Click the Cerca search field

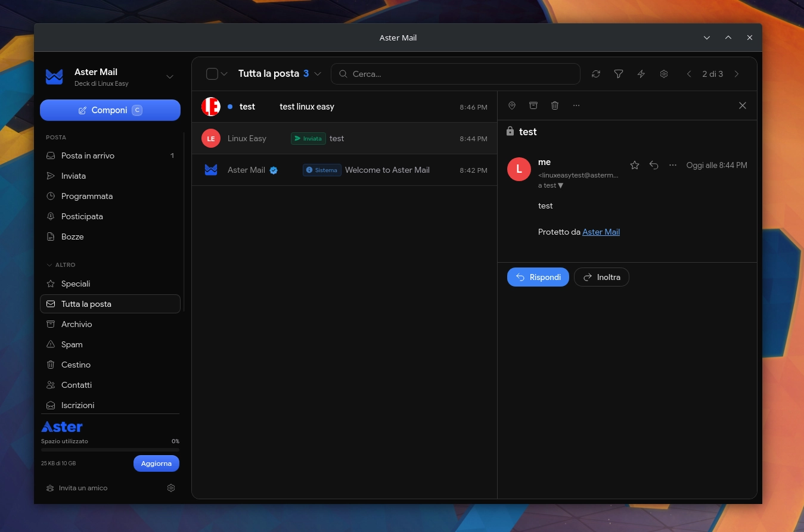[455, 74]
